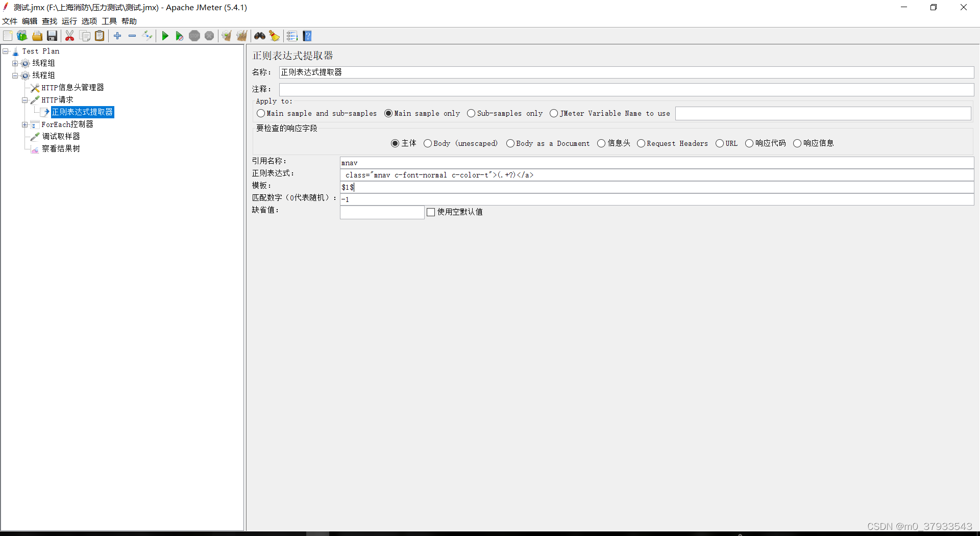Select 响应信息 radio option
Image resolution: width=980 pixels, height=536 pixels.
[797, 143]
